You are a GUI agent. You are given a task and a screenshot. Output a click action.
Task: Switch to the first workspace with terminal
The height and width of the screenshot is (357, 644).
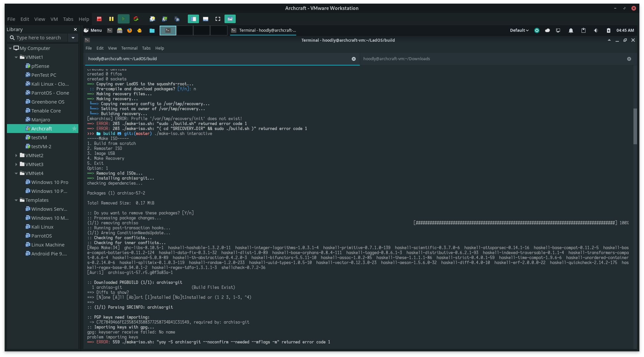[168, 30]
